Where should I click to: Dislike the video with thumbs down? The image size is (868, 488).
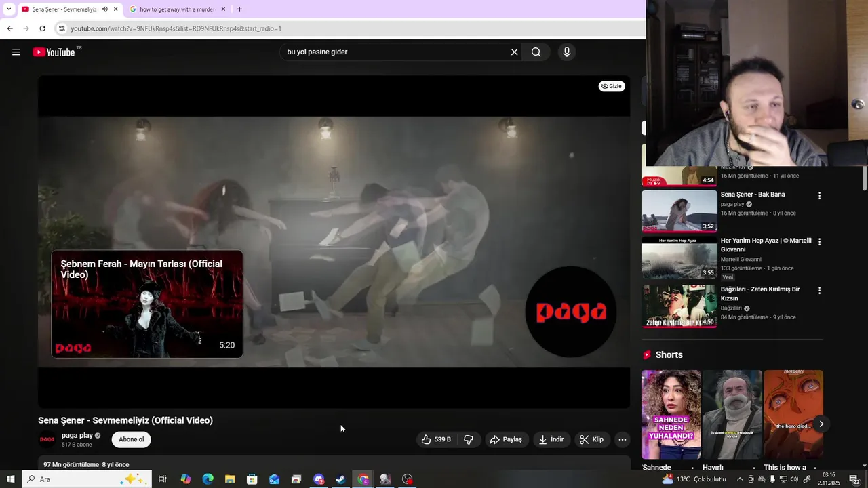pyautogui.click(x=469, y=440)
